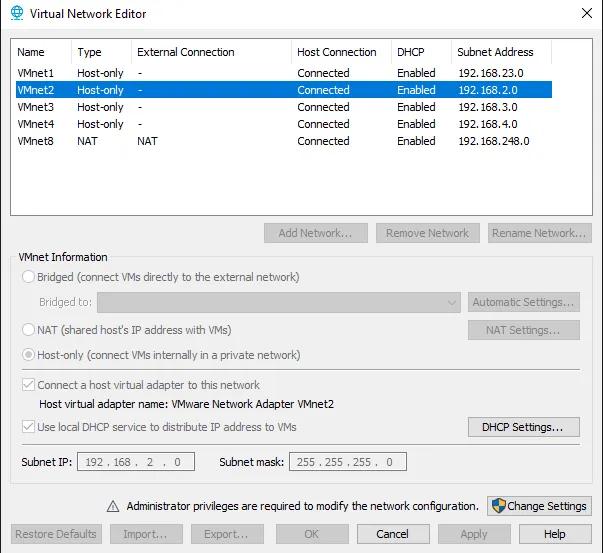Select the Bridged radio button

28,277
